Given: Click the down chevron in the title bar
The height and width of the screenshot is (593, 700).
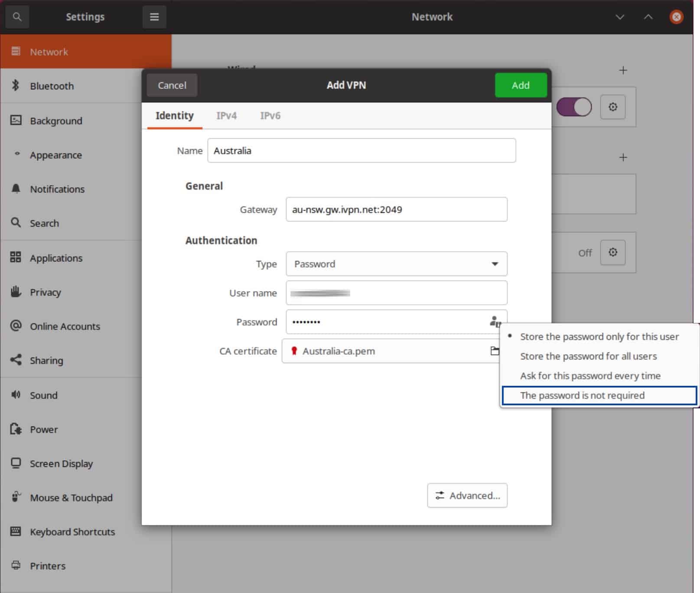Looking at the screenshot, I should [620, 17].
